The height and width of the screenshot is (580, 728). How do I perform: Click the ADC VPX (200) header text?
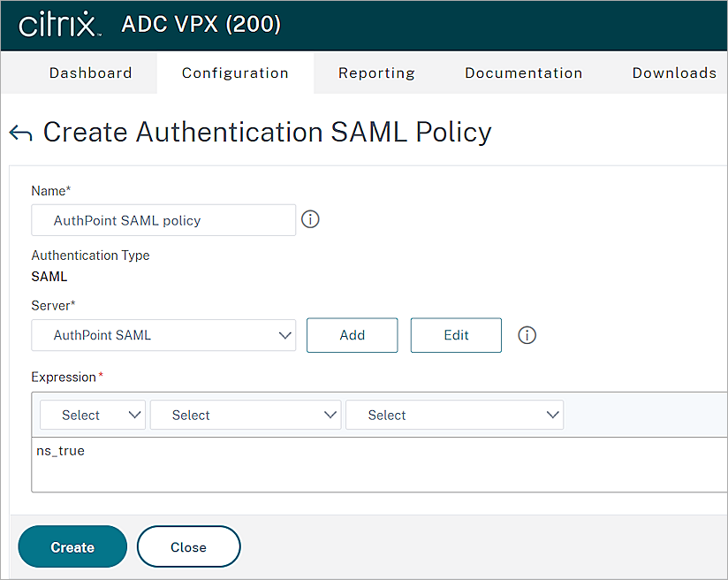click(x=201, y=25)
